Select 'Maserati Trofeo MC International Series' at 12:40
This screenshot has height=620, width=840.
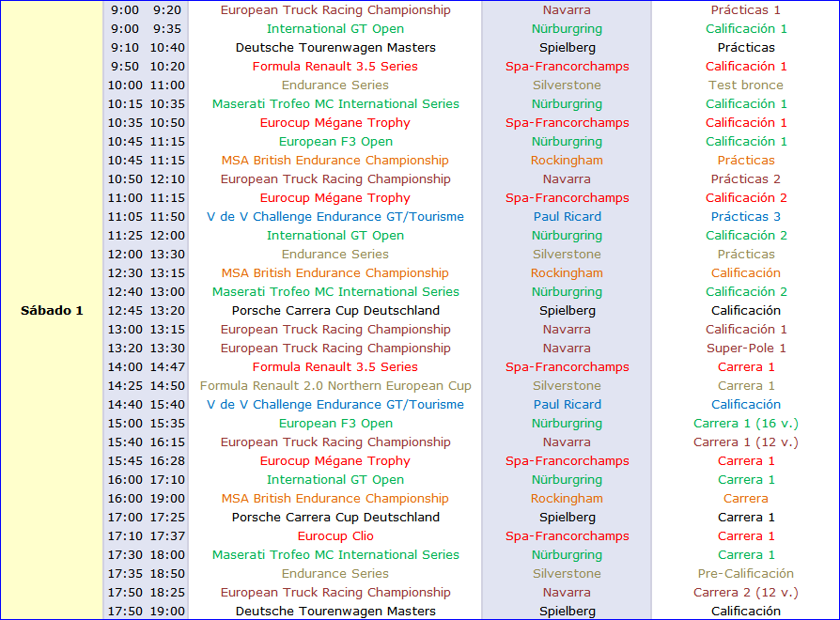(x=335, y=292)
